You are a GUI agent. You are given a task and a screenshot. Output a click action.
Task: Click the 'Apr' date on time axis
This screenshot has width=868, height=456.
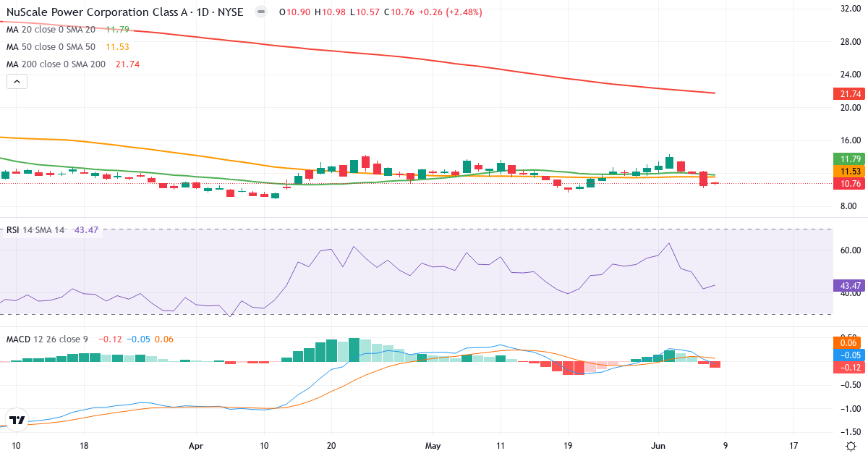tap(196, 446)
